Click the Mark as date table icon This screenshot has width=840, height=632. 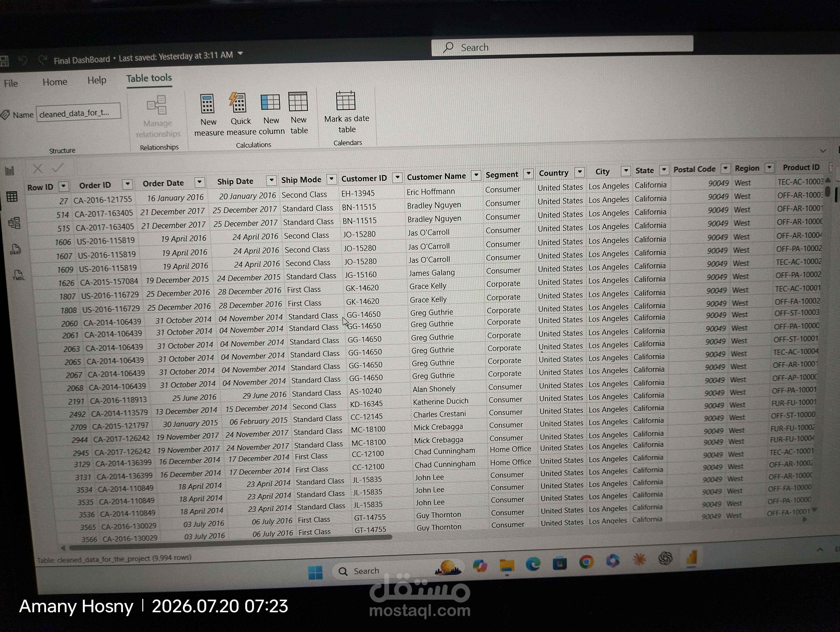(x=345, y=101)
